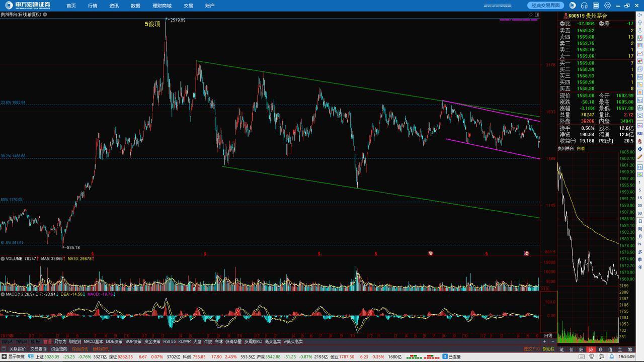
Task: Click 绑定到 bind-to option
Action: [75, 341]
